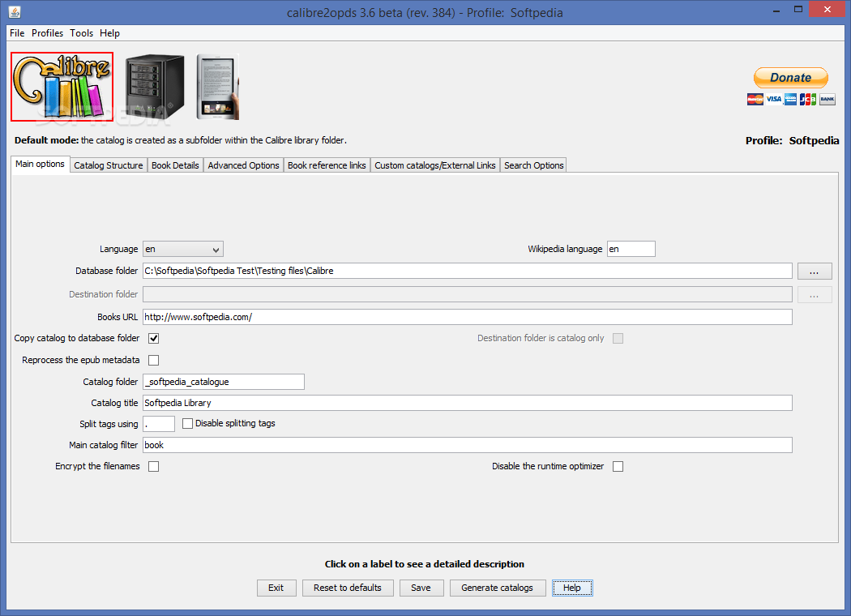Image resolution: width=851 pixels, height=616 pixels.
Task: Check Disable the runtime optimizer box
Action: click(x=618, y=466)
